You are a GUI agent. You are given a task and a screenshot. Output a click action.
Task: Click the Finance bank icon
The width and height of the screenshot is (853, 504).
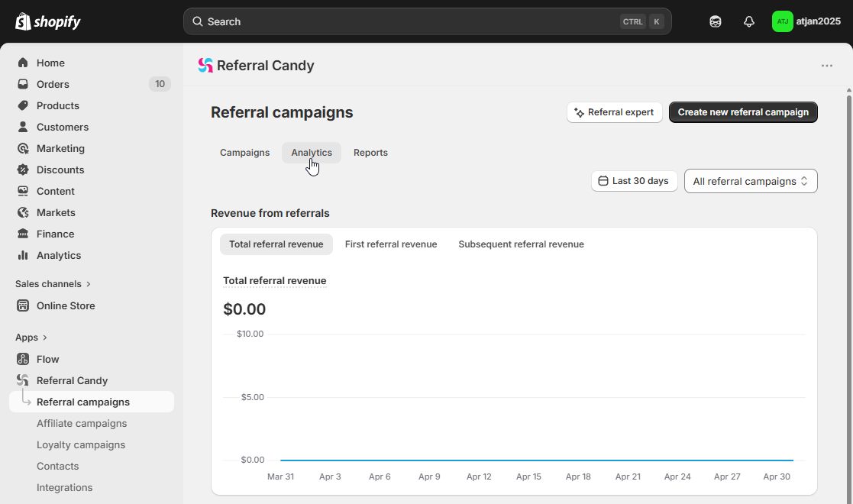[23, 234]
